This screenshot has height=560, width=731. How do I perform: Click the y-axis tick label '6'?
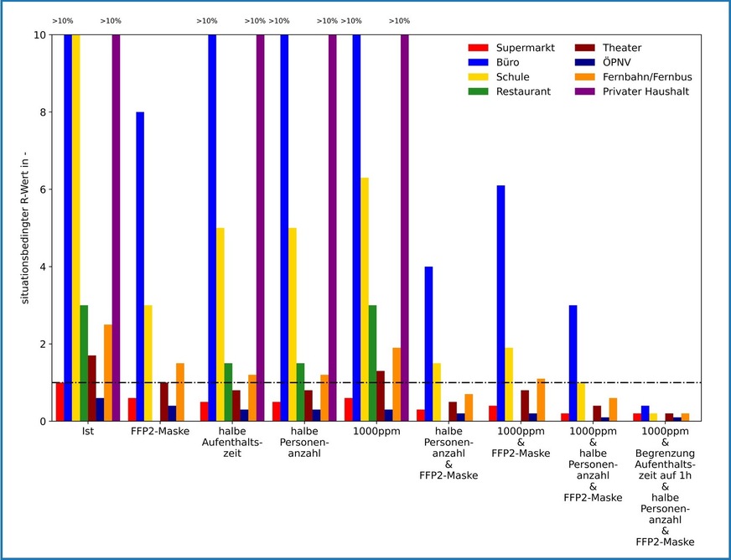[x=43, y=189]
